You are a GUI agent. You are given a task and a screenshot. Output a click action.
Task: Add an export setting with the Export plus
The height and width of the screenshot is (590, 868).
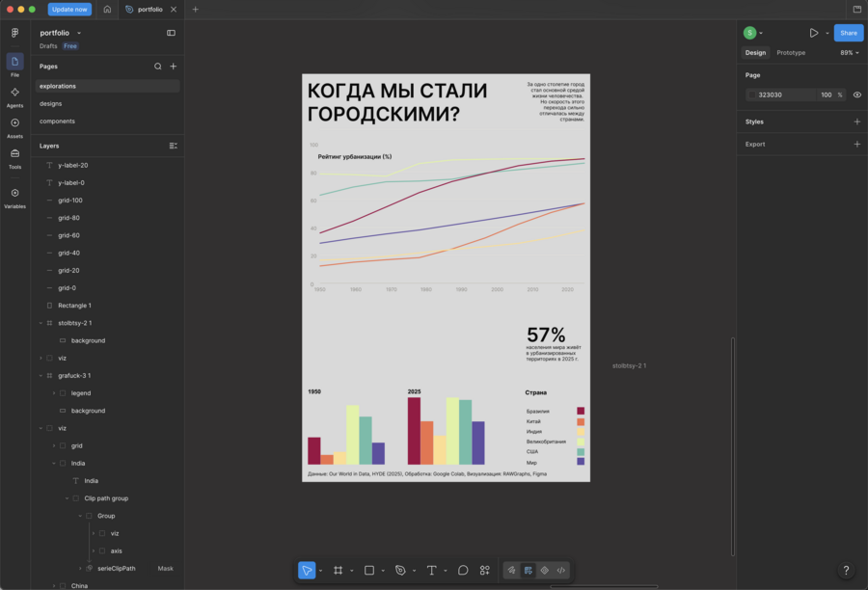click(x=857, y=144)
